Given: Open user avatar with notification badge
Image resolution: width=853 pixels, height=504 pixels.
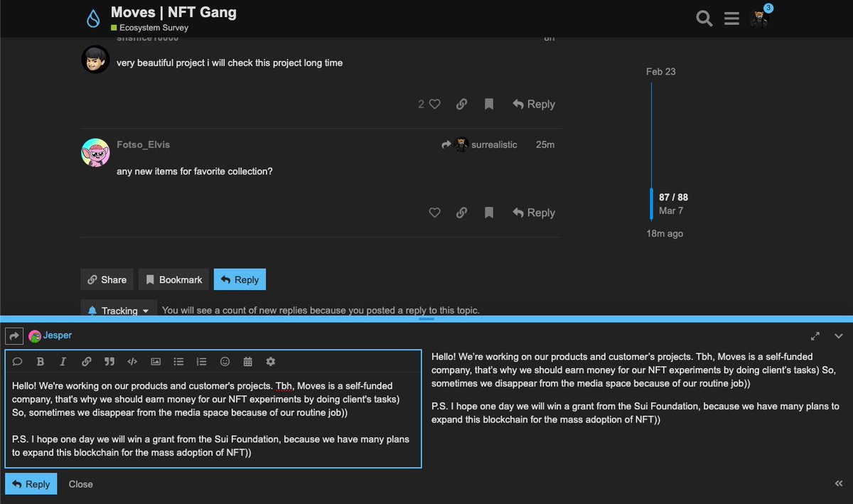Looking at the screenshot, I should (760, 18).
